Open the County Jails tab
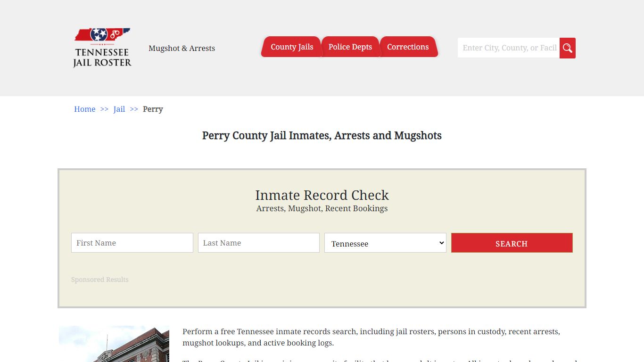Image resolution: width=644 pixels, height=362 pixels. tap(291, 47)
